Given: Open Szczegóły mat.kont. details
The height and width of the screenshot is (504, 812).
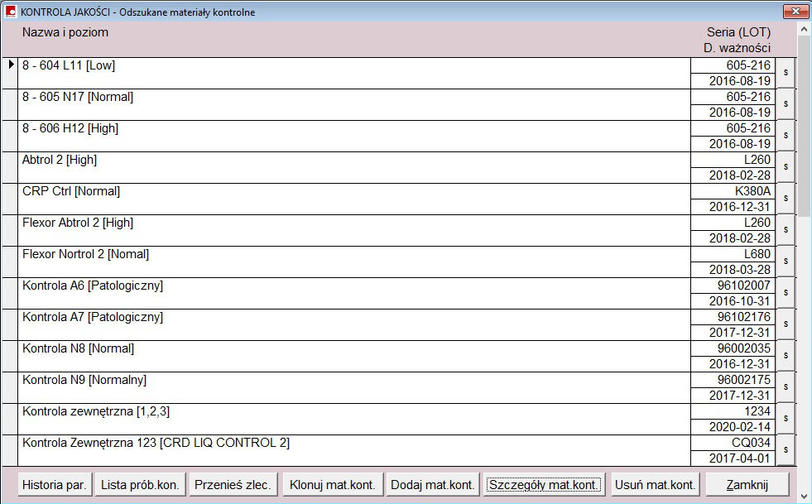Looking at the screenshot, I should click(545, 484).
